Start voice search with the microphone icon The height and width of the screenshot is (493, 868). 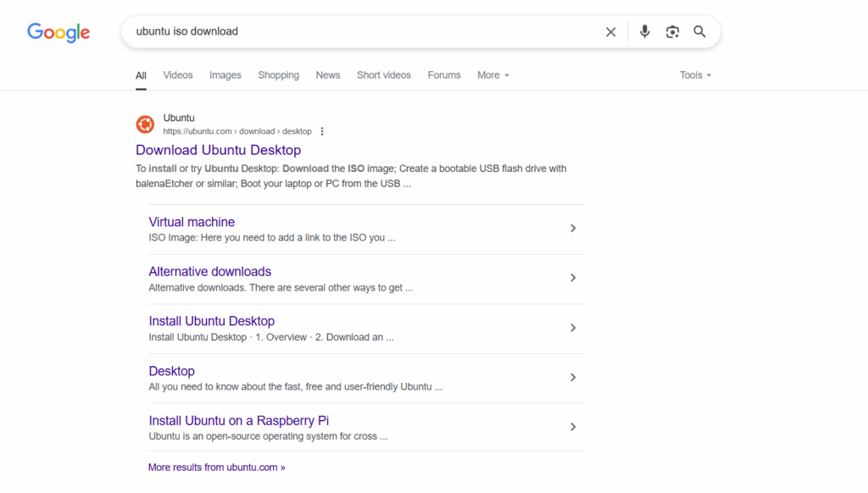click(644, 31)
